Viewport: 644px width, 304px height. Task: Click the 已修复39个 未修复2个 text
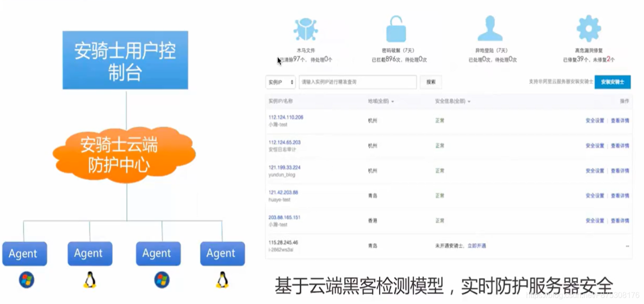pyautogui.click(x=589, y=60)
